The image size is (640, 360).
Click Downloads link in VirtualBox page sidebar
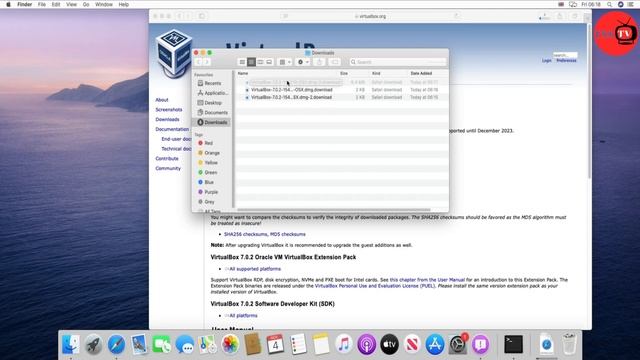coord(167,120)
